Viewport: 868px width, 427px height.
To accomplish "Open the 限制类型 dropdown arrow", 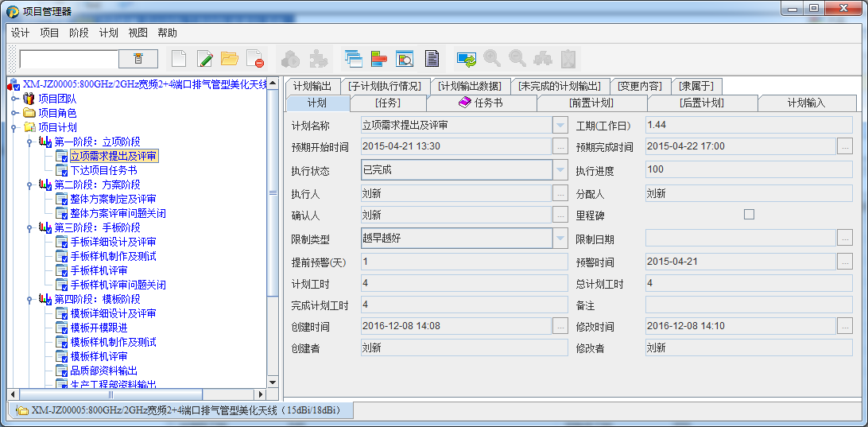I will [560, 238].
